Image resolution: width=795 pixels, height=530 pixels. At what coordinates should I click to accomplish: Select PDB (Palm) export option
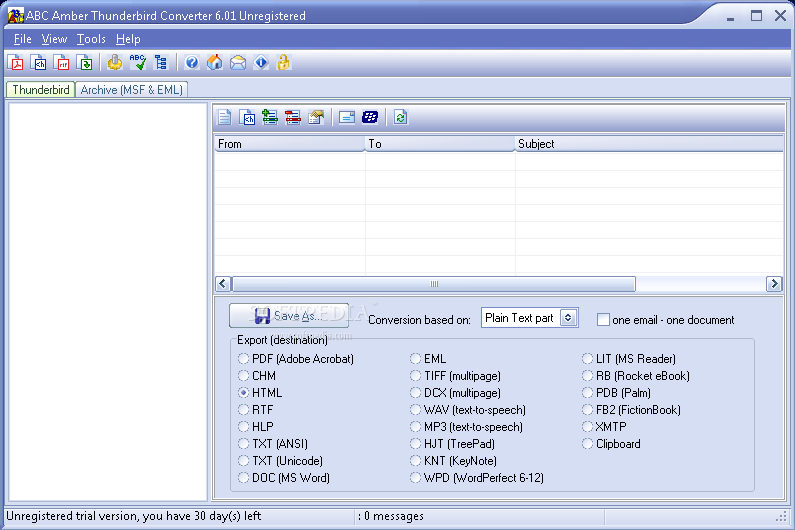[617, 393]
